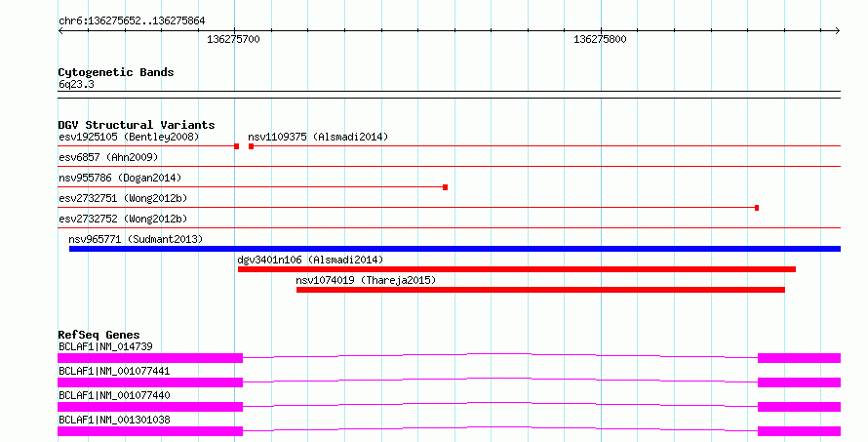Select variant nsv1074019 (Thareja2015) label
Screen dimensions: 868x442
[366, 280]
